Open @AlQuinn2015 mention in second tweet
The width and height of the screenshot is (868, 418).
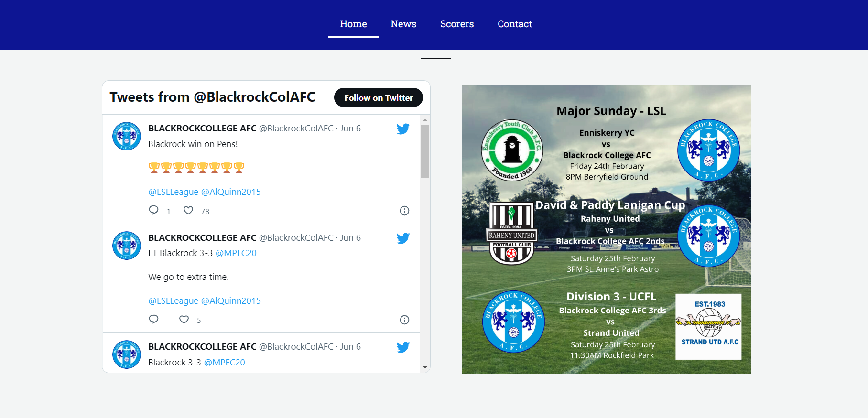(231, 301)
